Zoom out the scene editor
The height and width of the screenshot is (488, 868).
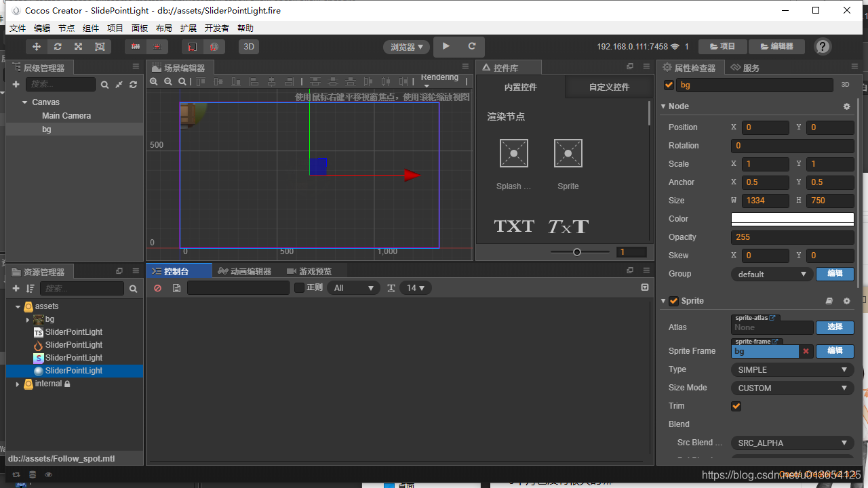[168, 81]
